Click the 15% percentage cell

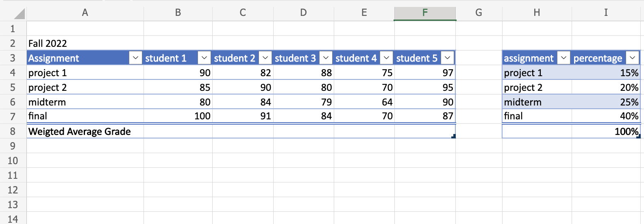tap(606, 72)
